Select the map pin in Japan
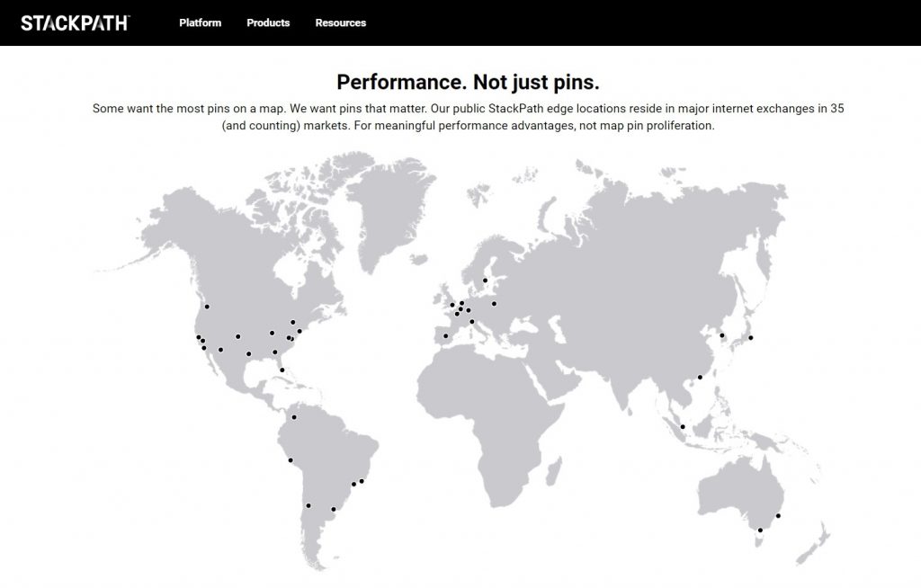Viewport: 921px width, 588px height. pos(751,337)
